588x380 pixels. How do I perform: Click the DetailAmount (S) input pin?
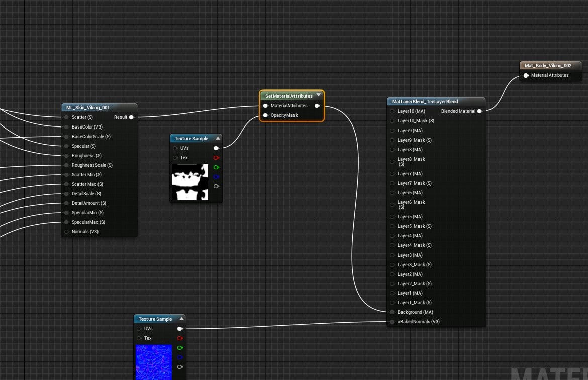pyautogui.click(x=67, y=203)
